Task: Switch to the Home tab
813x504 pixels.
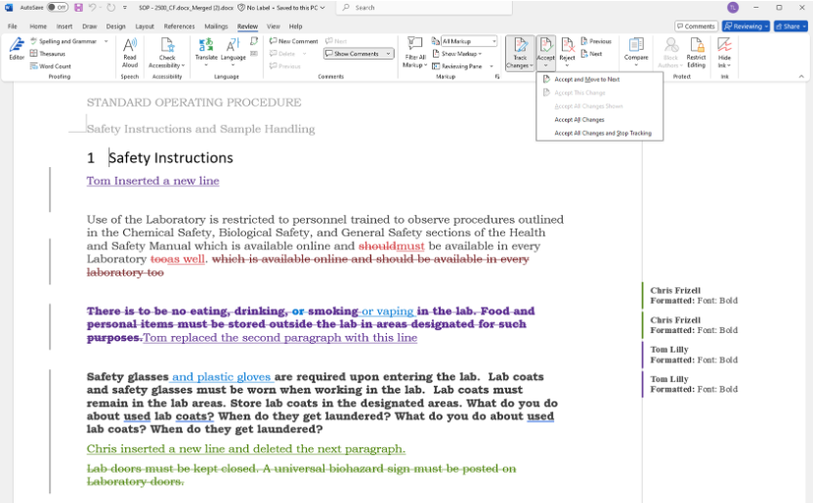Action: [x=38, y=26]
